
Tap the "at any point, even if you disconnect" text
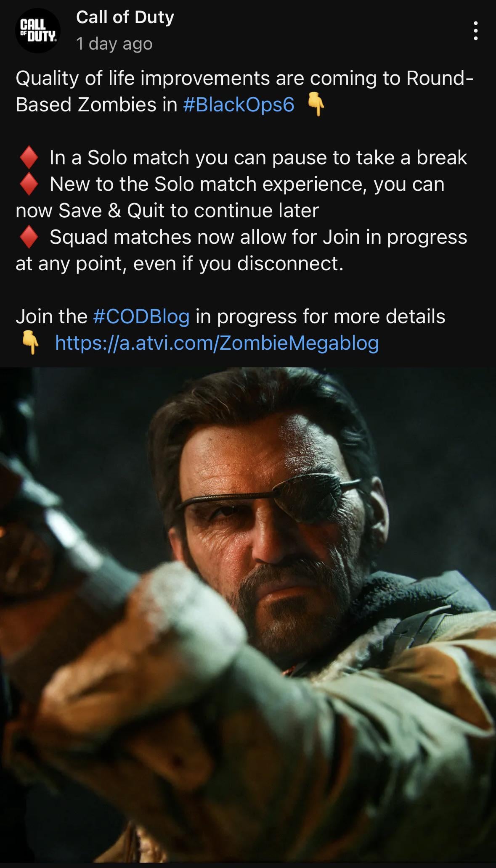[x=180, y=264]
